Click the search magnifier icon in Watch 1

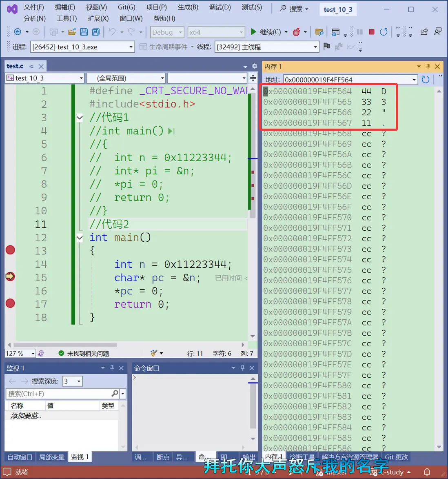(115, 394)
